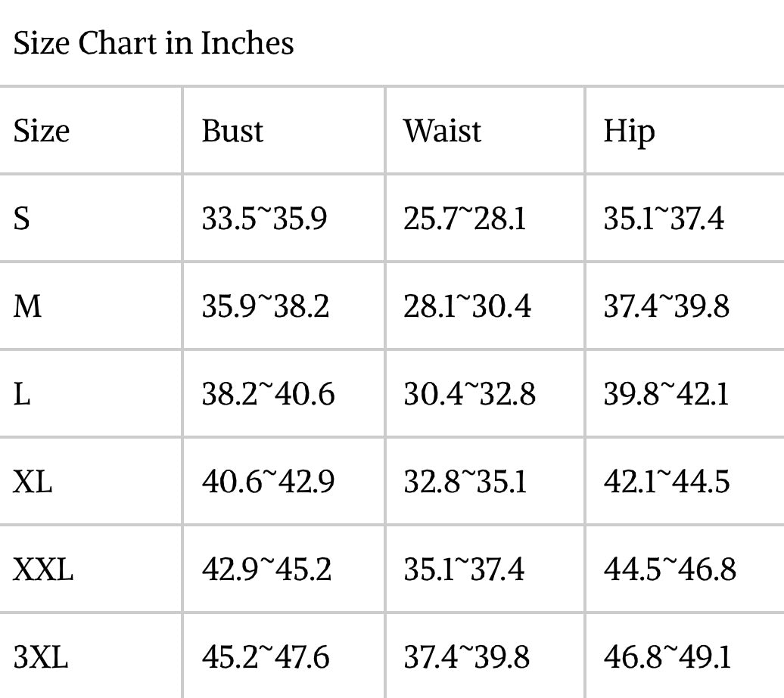Click the 3XL size row label
The width and height of the screenshot is (784, 698).
(41, 656)
